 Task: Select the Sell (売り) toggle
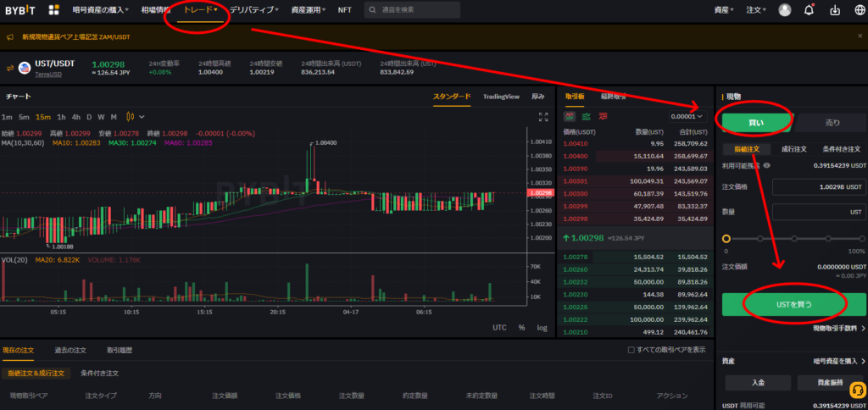pyautogui.click(x=832, y=123)
